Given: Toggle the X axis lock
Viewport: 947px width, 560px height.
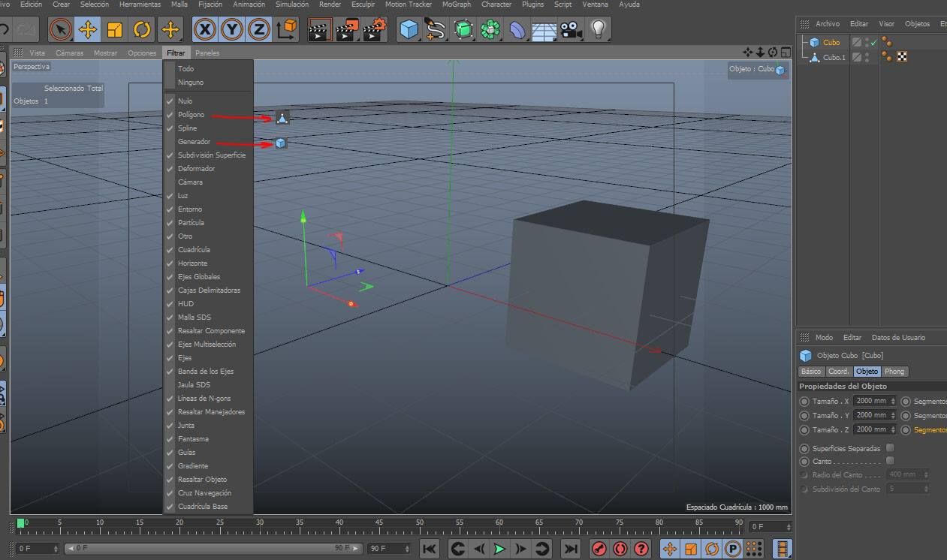Looking at the screenshot, I should (205, 30).
